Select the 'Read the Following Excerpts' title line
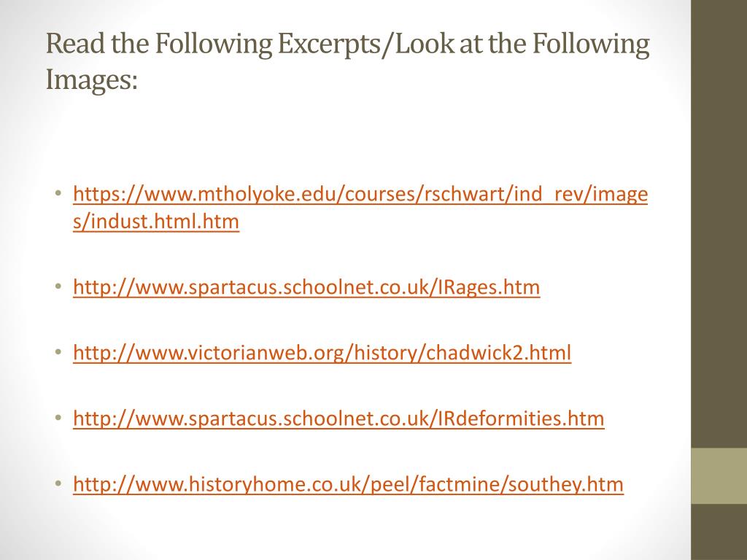 click(348, 44)
